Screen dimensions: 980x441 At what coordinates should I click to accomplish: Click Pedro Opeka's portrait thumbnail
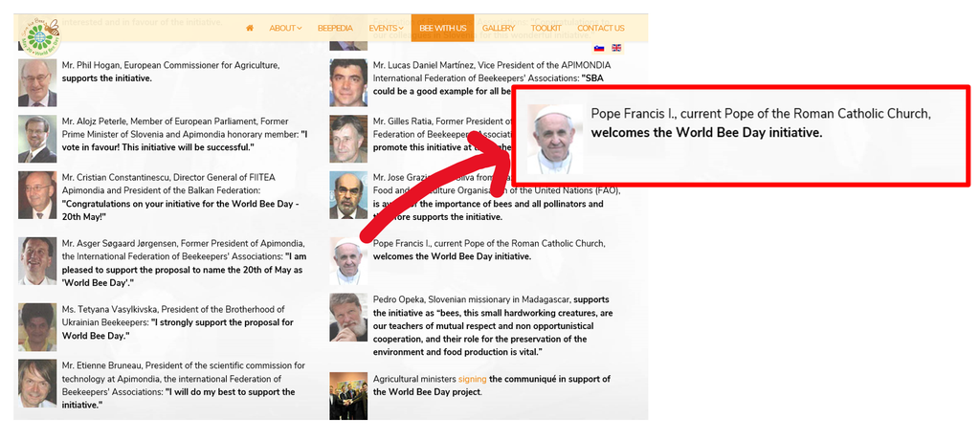(348, 318)
